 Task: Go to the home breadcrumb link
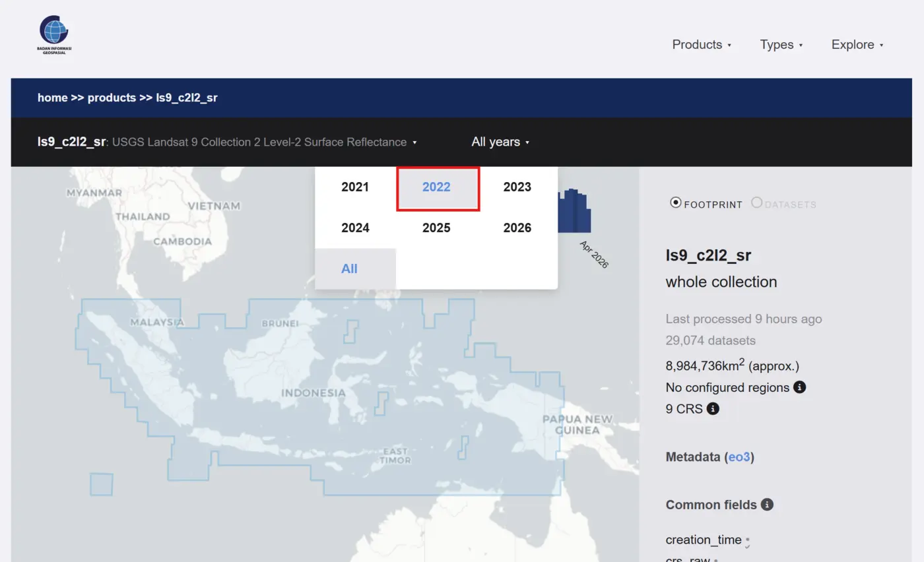tap(52, 98)
